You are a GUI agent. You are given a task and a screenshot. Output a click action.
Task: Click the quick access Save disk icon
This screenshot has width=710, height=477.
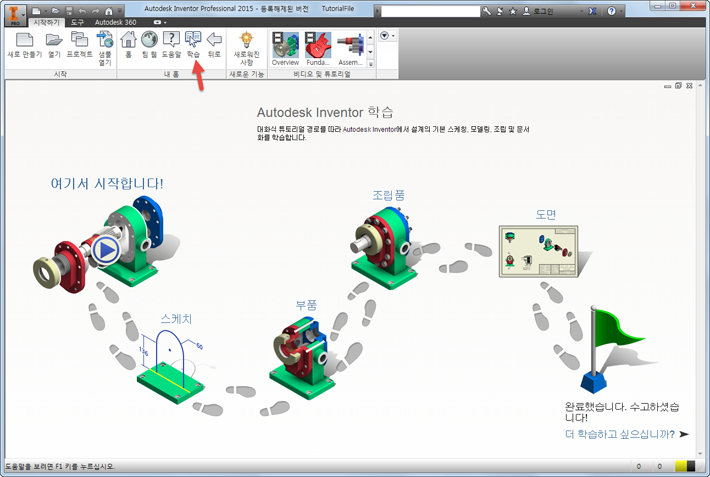(x=69, y=10)
